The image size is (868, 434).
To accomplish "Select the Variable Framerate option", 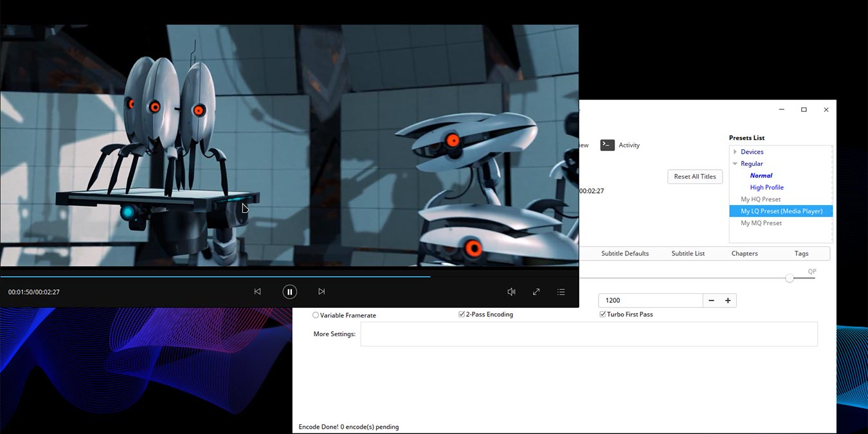I will pos(315,315).
